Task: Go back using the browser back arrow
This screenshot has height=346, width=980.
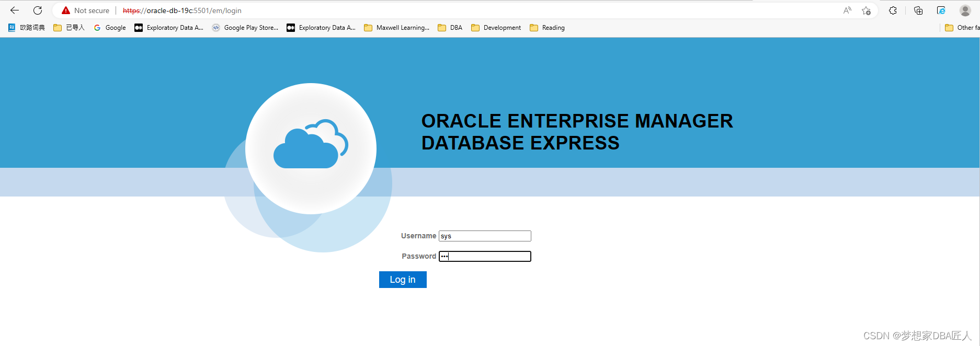Action: (x=15, y=10)
